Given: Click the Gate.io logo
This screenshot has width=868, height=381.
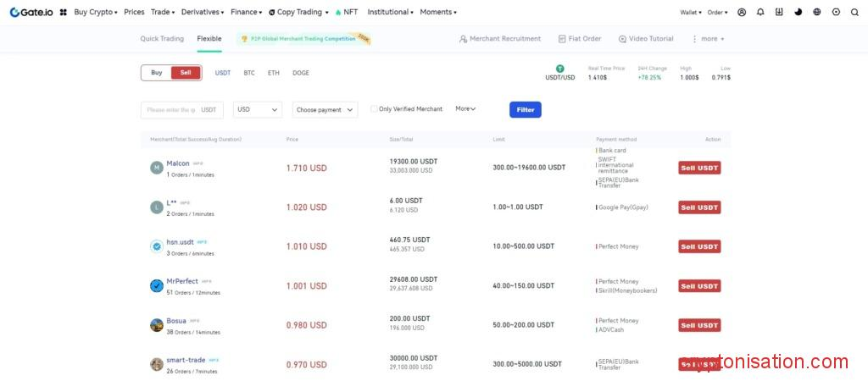Looking at the screenshot, I should point(31,13).
